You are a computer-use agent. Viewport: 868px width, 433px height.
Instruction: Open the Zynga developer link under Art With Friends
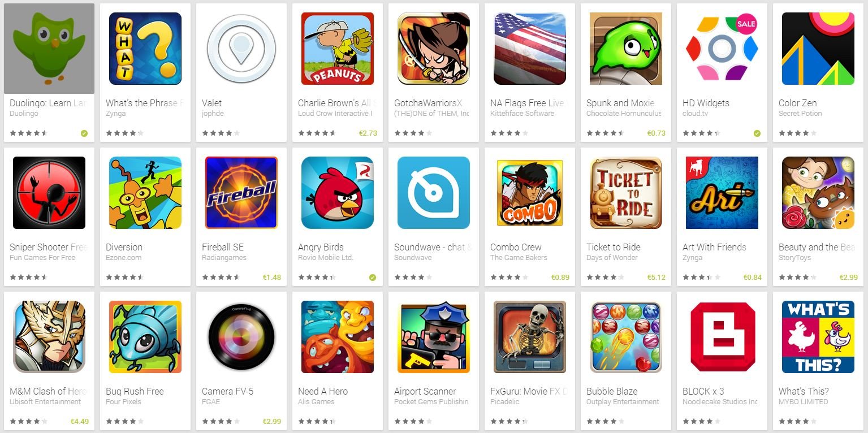(692, 258)
